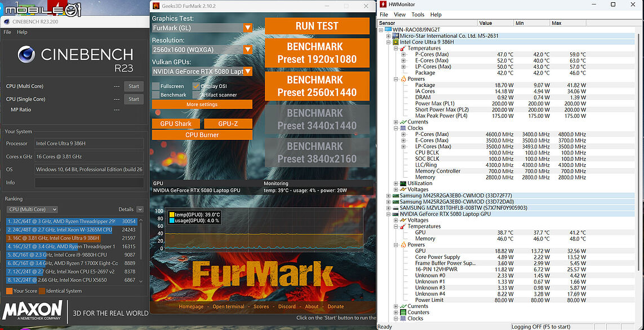This screenshot has height=330, width=644.
Task: Open the Graphics Test dropdown showing FurMark (GL)
Action: point(202,28)
